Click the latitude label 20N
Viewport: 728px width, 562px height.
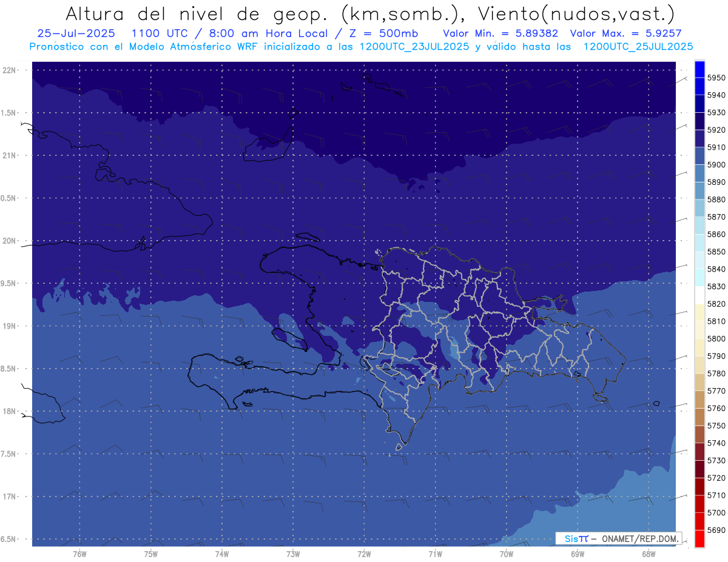tap(9, 241)
